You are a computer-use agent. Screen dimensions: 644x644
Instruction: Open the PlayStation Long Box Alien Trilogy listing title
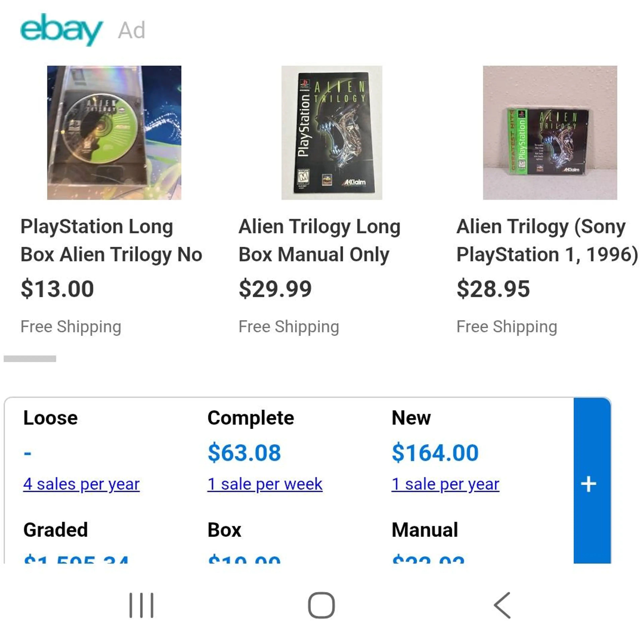111,240
